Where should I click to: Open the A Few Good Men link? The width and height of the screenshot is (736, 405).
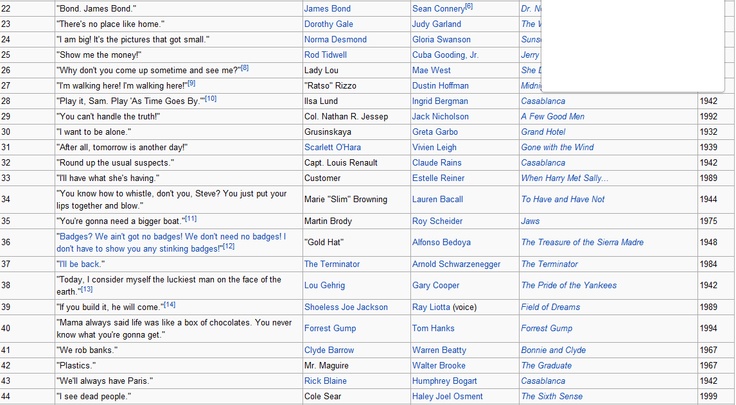553,117
